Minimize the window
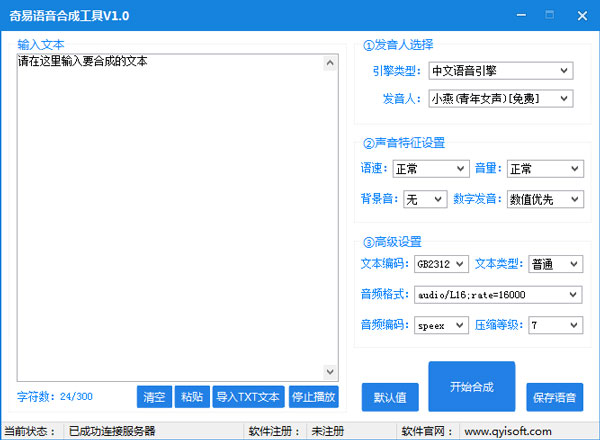 [x=521, y=15]
